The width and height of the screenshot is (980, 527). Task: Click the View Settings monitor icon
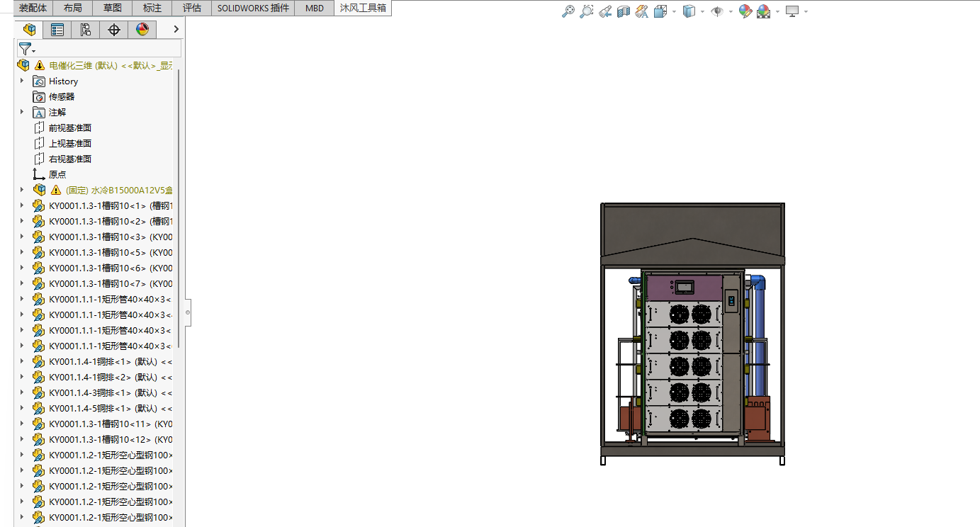tap(792, 11)
